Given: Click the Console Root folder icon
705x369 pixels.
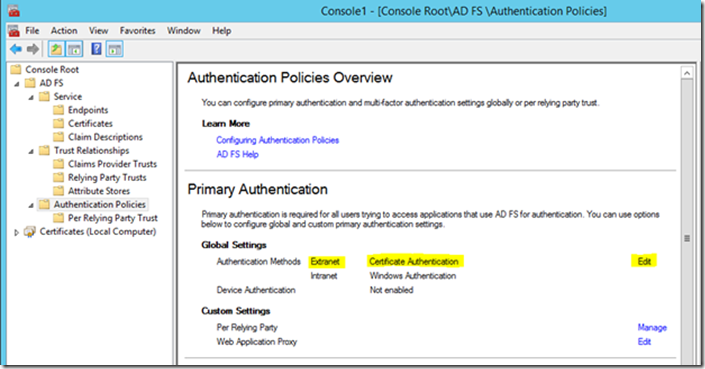Looking at the screenshot, I should [x=16, y=70].
